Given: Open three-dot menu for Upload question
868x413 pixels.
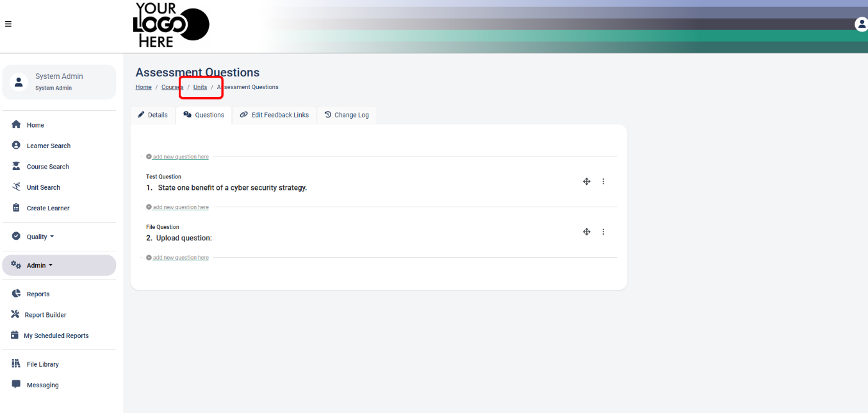Looking at the screenshot, I should click(x=603, y=232).
